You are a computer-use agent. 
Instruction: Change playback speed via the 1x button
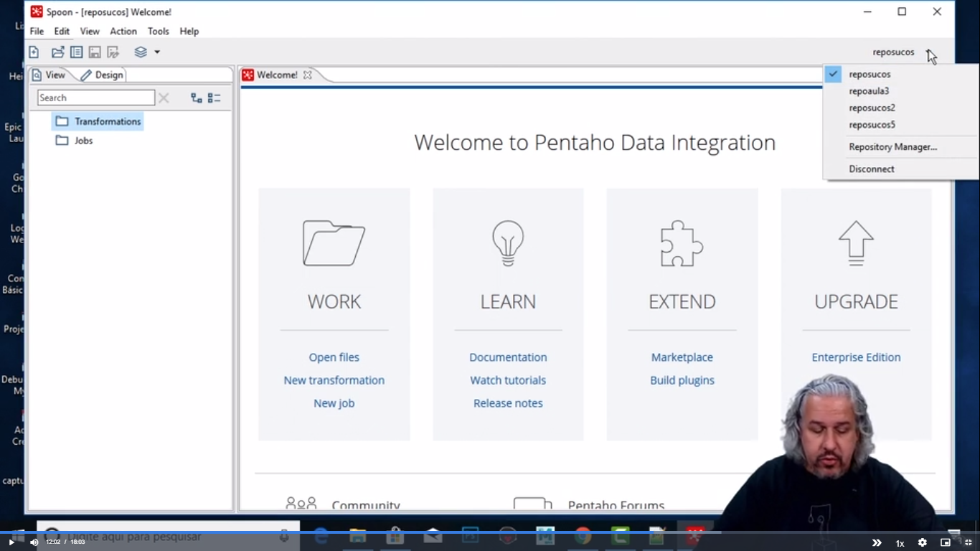[900, 543]
